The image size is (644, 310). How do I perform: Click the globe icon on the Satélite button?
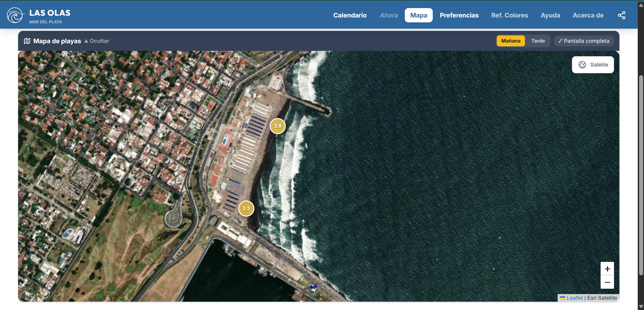click(582, 65)
